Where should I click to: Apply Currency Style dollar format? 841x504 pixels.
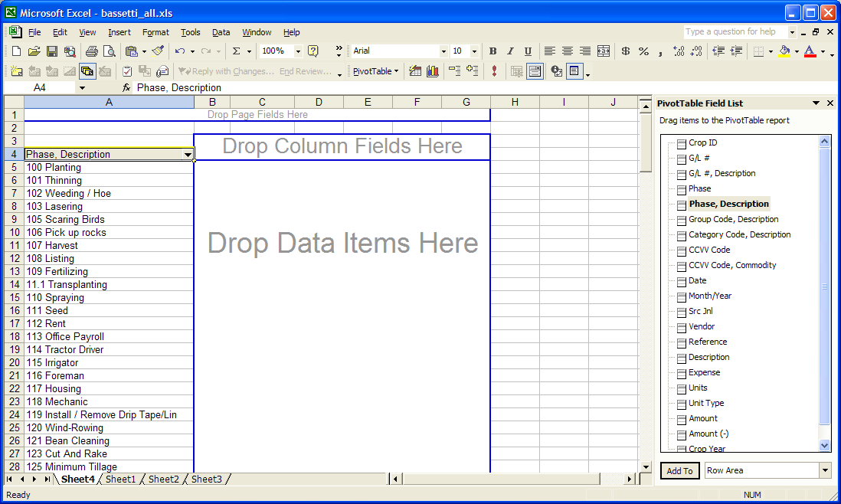coord(626,51)
